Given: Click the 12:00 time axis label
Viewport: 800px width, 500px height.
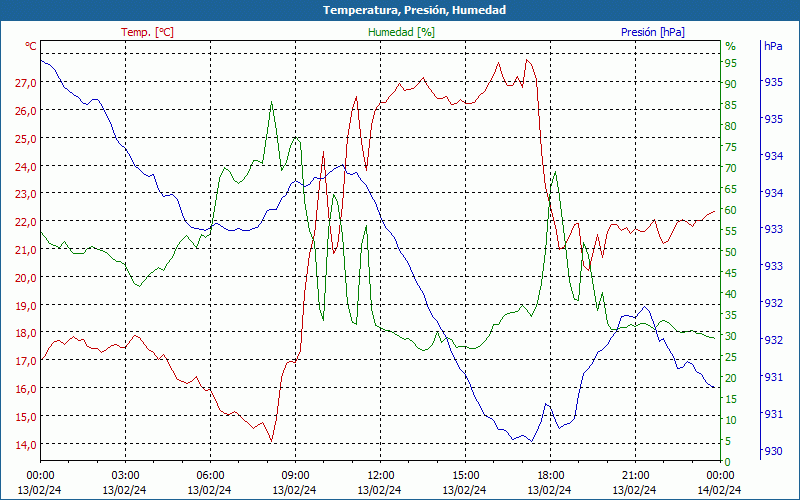Looking at the screenshot, I should pos(380,476).
